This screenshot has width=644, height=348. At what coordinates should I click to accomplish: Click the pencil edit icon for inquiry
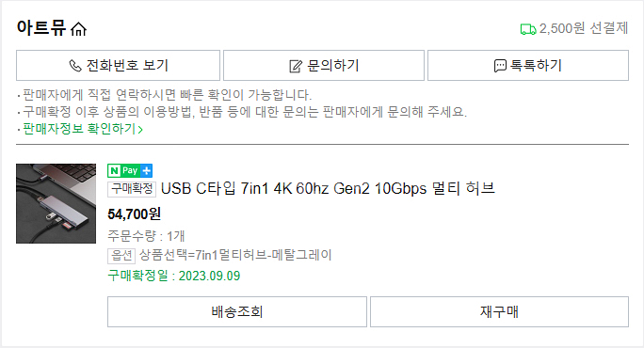pos(296,66)
